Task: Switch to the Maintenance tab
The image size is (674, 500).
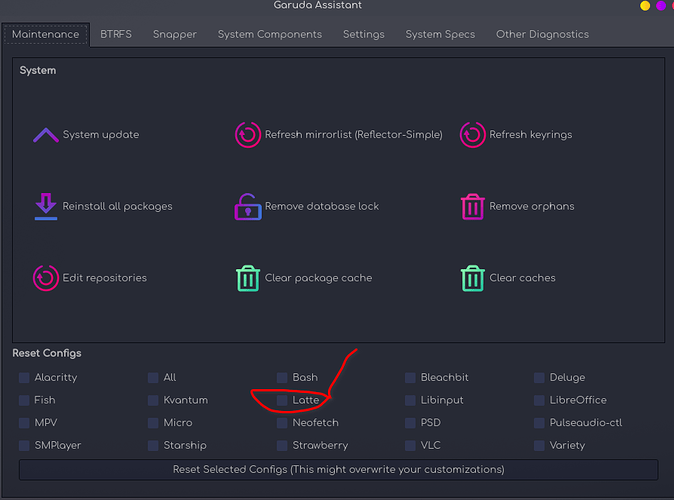Action: [x=46, y=34]
